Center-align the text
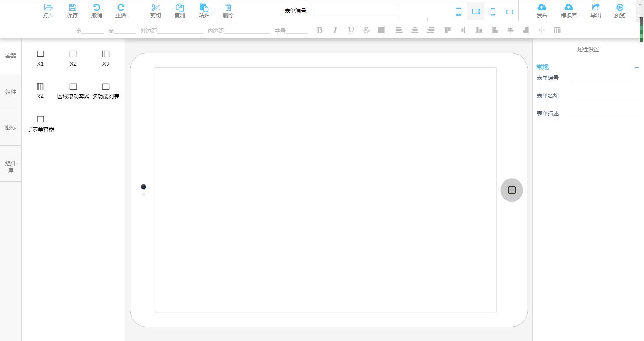This screenshot has height=341, width=644. pos(415,30)
